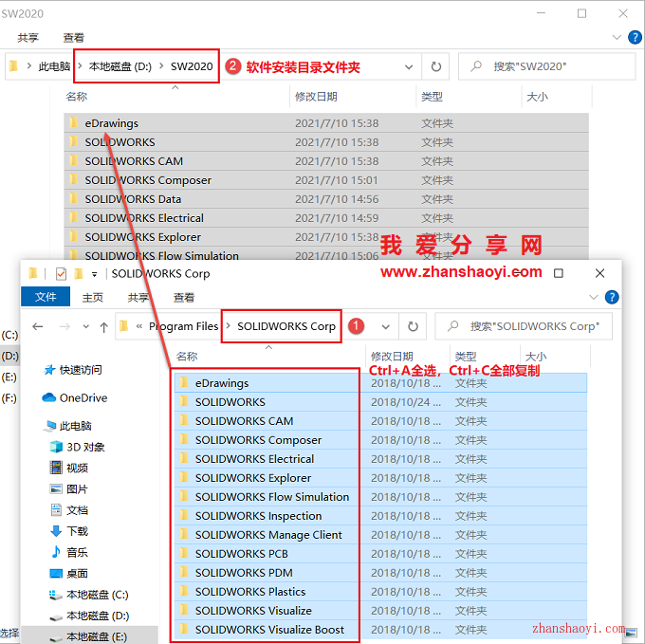Image resolution: width=645 pixels, height=644 pixels.
Task: Click refresh in SOLIDWORKS Corp window
Action: point(413,326)
